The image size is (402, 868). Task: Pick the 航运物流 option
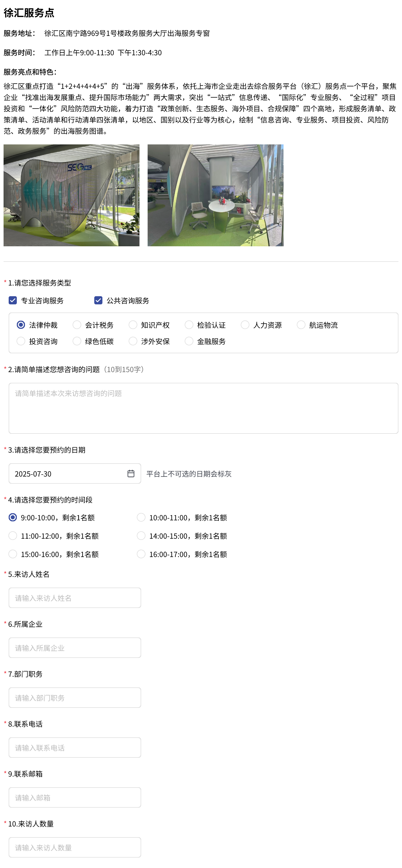(301, 325)
